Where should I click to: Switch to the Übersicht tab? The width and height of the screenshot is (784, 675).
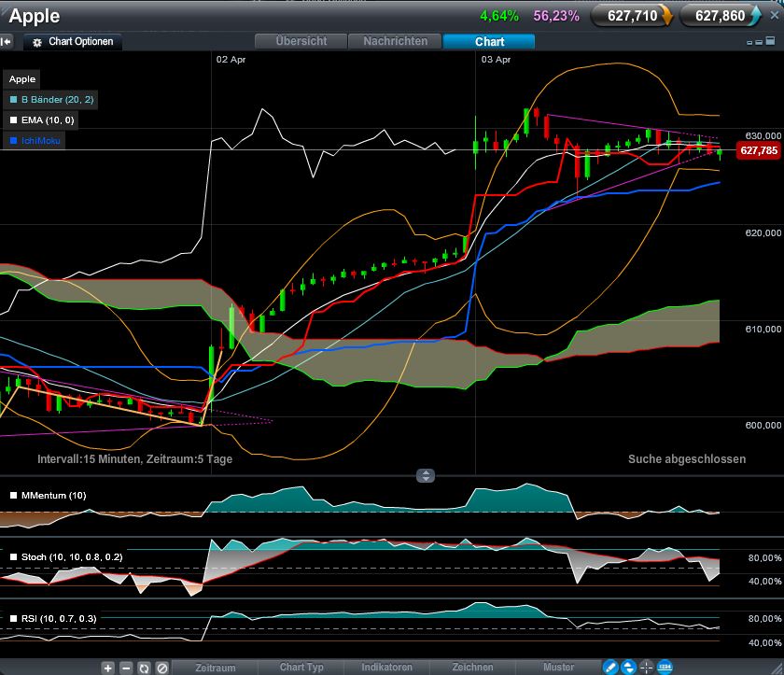tap(301, 41)
